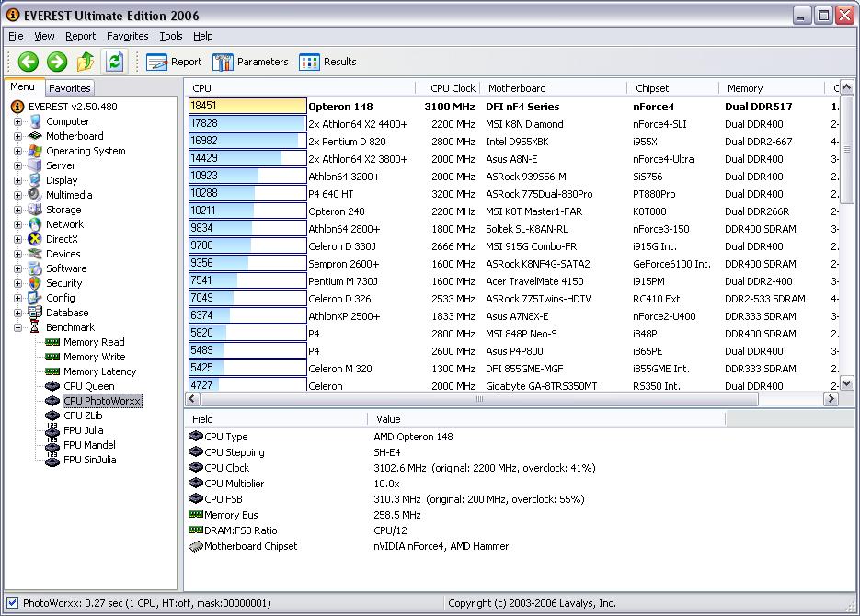Click the CPU Queen chip icon
The width and height of the screenshot is (860, 616).
click(x=52, y=386)
